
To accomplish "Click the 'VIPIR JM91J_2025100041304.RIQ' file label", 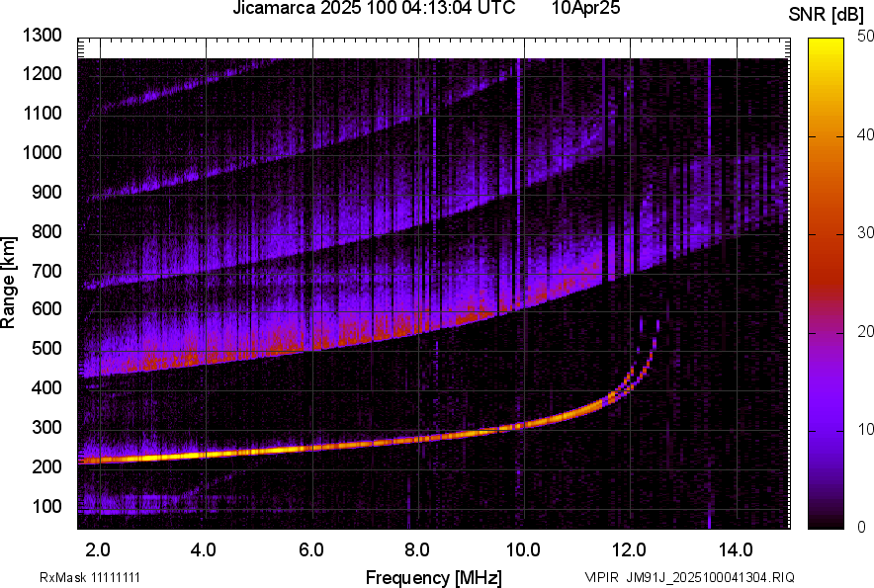I will coord(689,577).
